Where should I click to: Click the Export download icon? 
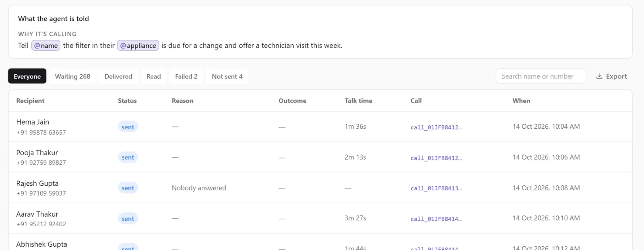(599, 76)
